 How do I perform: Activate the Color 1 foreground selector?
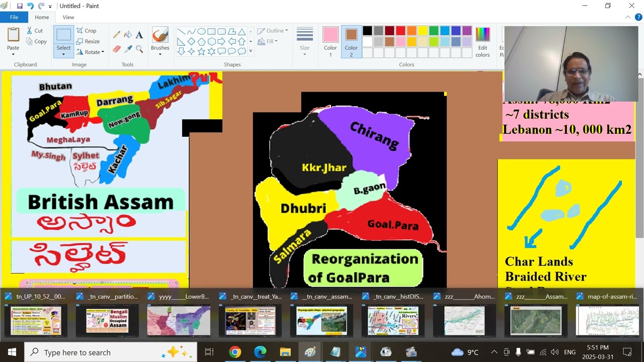pyautogui.click(x=331, y=42)
